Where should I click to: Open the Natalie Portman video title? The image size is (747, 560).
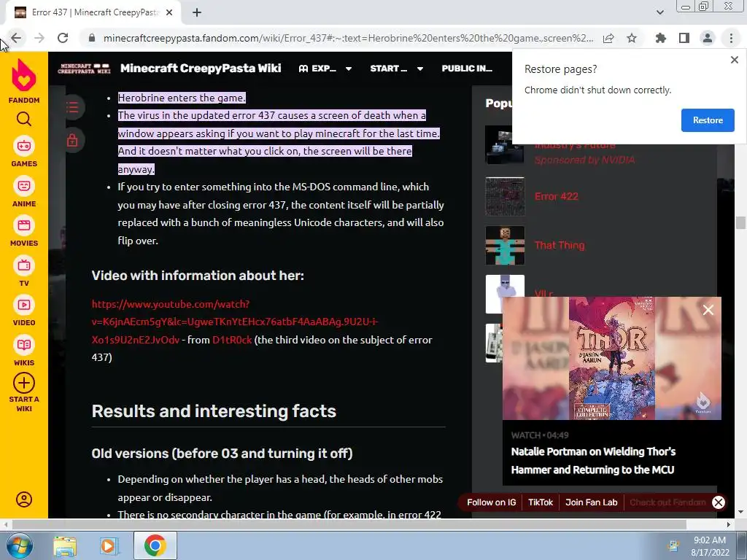pos(593,461)
